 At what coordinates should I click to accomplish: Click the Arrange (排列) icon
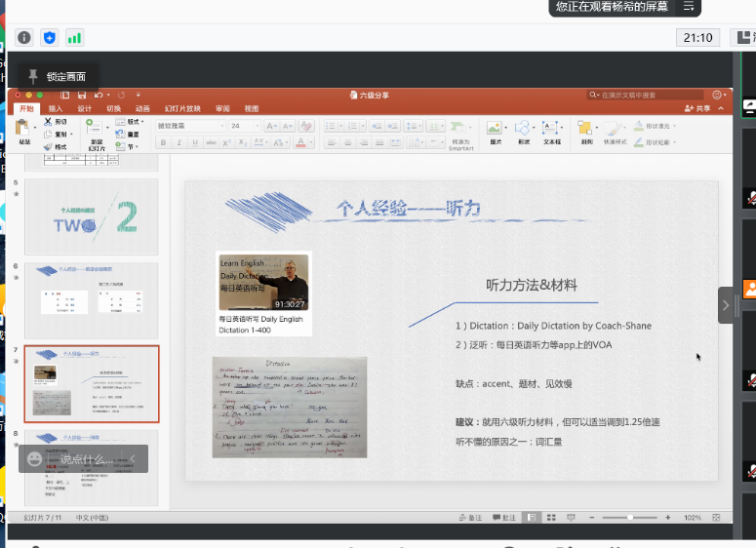click(586, 129)
